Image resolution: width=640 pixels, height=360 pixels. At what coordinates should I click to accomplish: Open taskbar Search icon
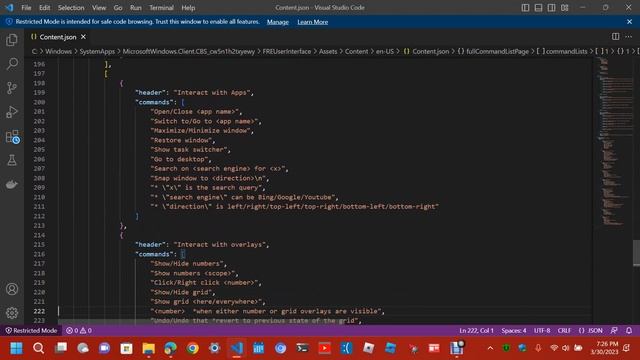point(38,348)
